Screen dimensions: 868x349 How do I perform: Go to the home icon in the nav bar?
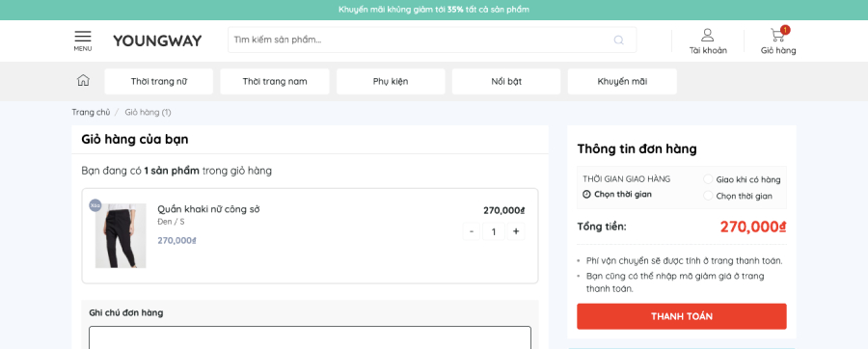(83, 81)
